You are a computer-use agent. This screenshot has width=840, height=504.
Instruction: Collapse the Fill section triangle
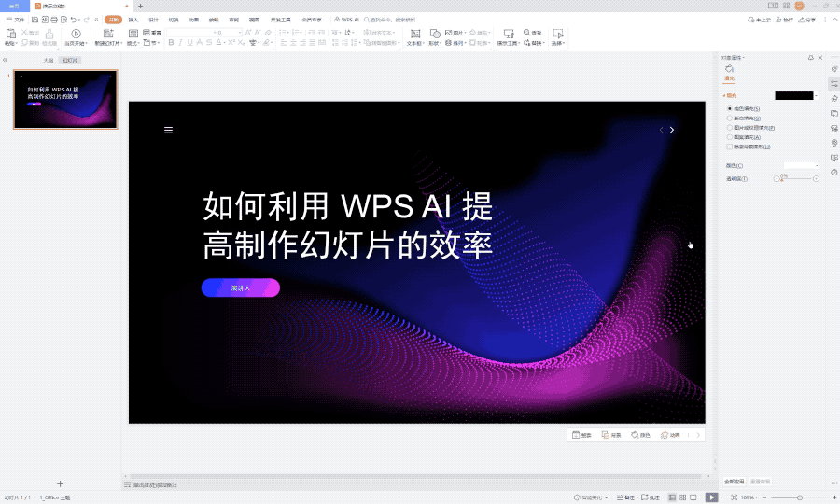point(724,96)
